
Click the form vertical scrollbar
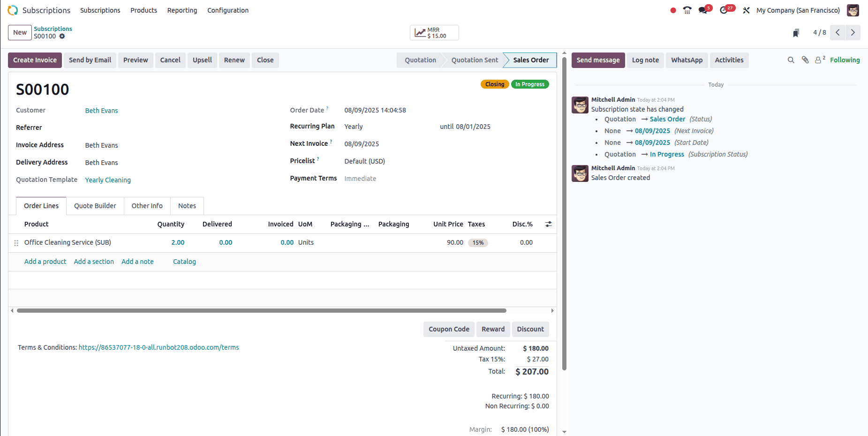tap(564, 213)
